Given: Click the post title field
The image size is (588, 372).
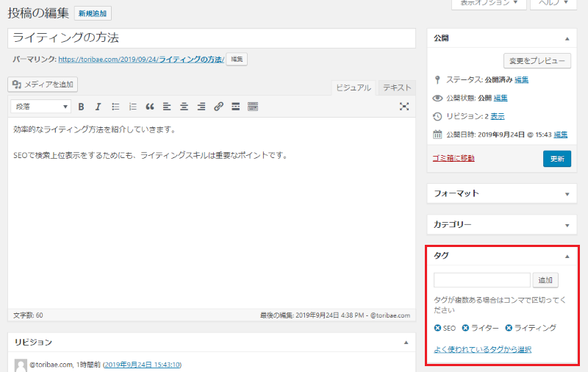Looking at the screenshot, I should coord(212,38).
